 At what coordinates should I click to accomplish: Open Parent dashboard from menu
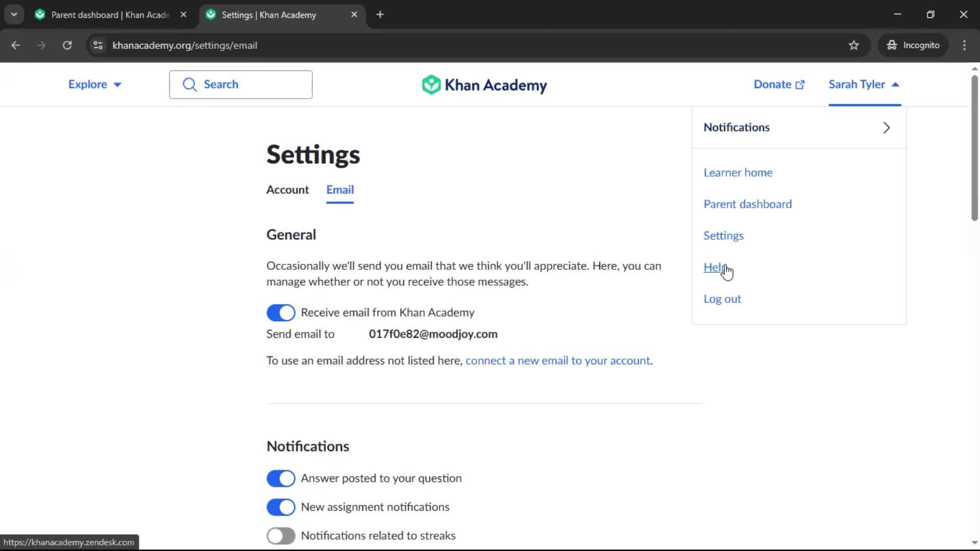click(x=748, y=204)
